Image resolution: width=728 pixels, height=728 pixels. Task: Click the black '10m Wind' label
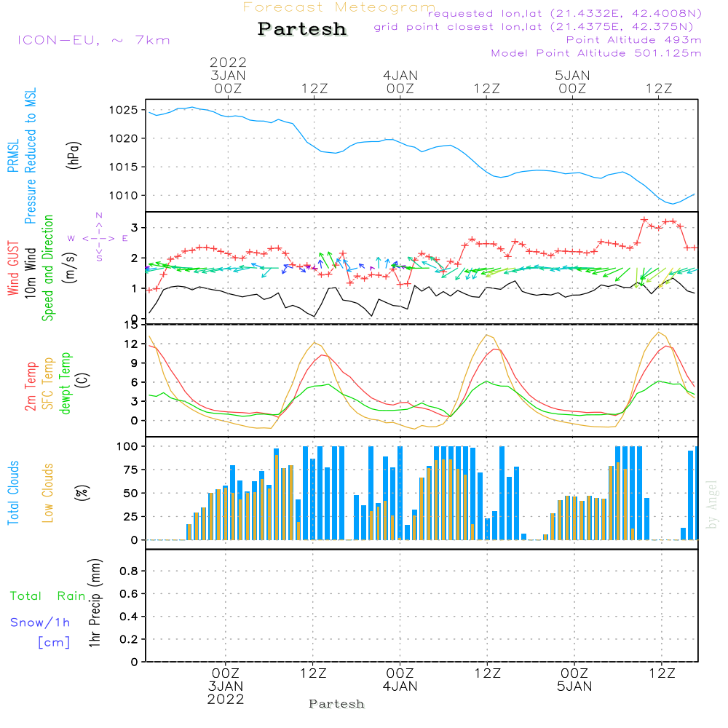click(30, 272)
